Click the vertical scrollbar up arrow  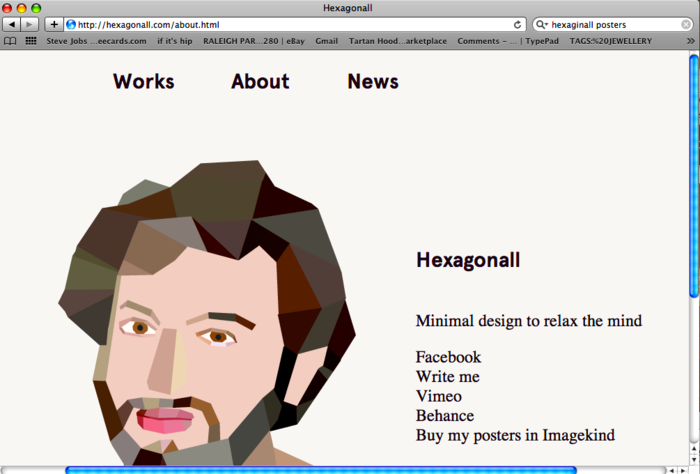click(x=693, y=448)
